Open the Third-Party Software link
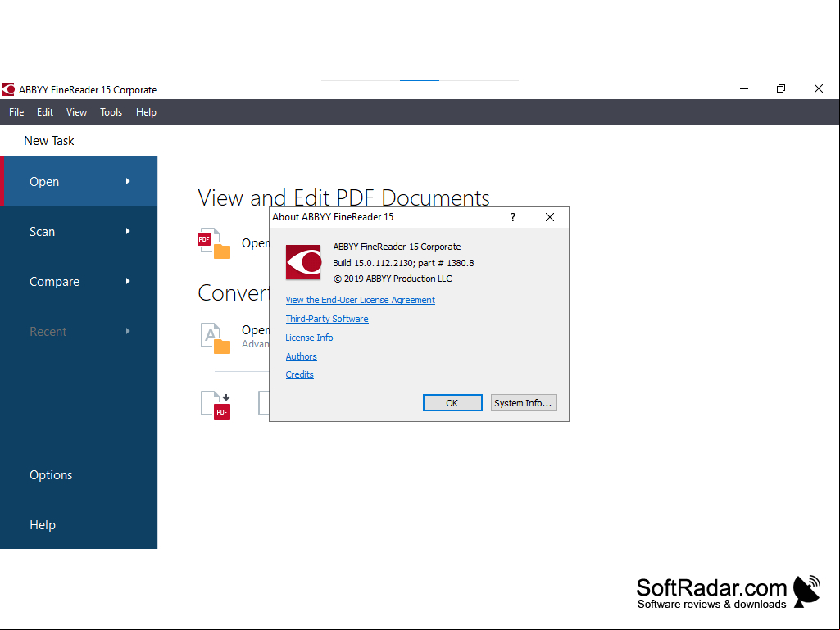 (327, 319)
